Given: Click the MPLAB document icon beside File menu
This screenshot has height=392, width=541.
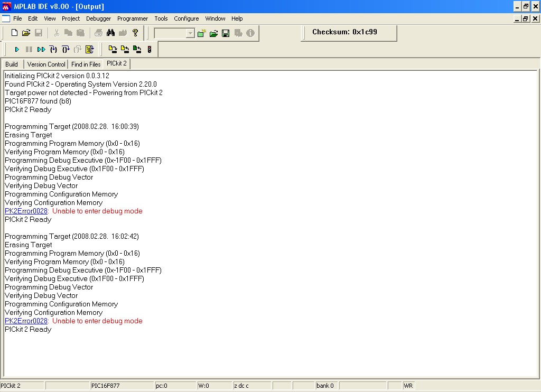Looking at the screenshot, I should (x=6, y=18).
